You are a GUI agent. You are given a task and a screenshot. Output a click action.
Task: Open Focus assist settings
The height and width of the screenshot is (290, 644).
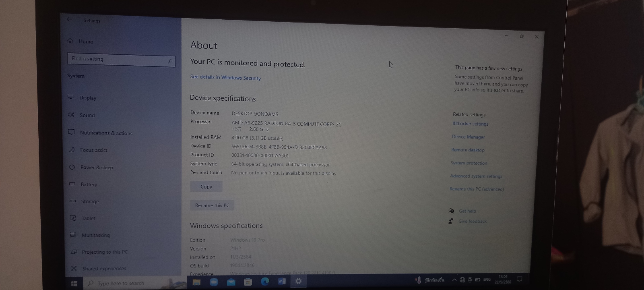(x=89, y=150)
